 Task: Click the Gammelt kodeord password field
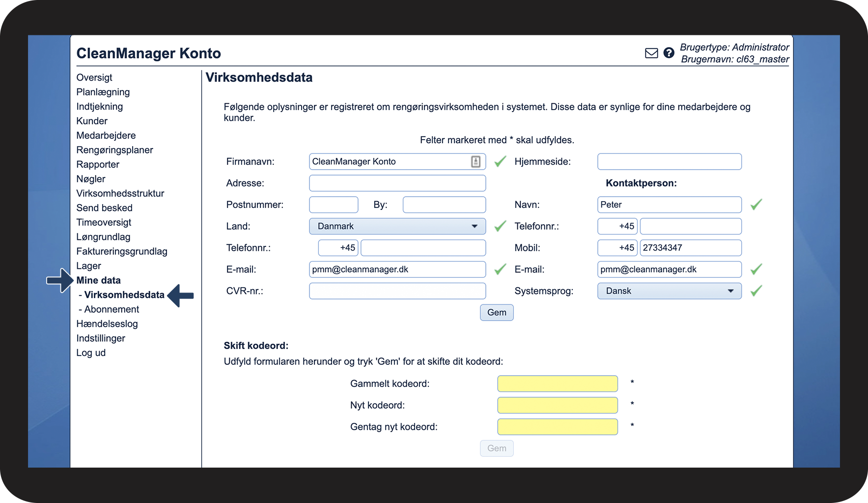(557, 384)
